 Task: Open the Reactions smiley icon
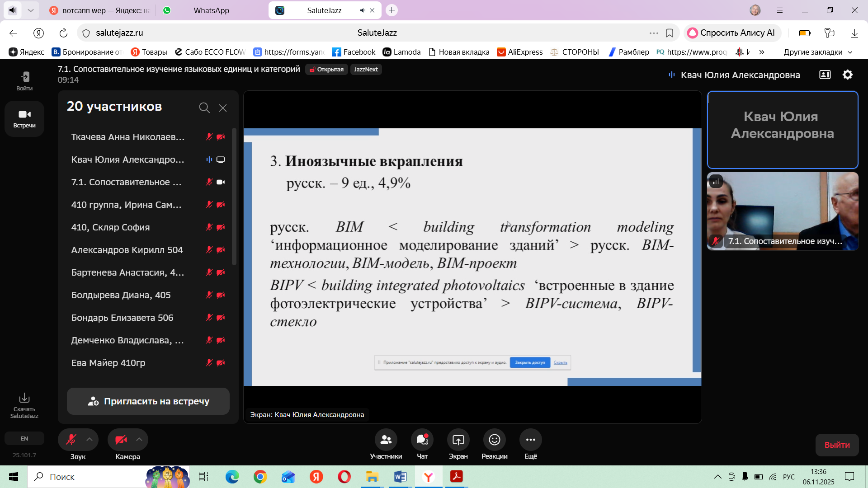click(x=494, y=440)
